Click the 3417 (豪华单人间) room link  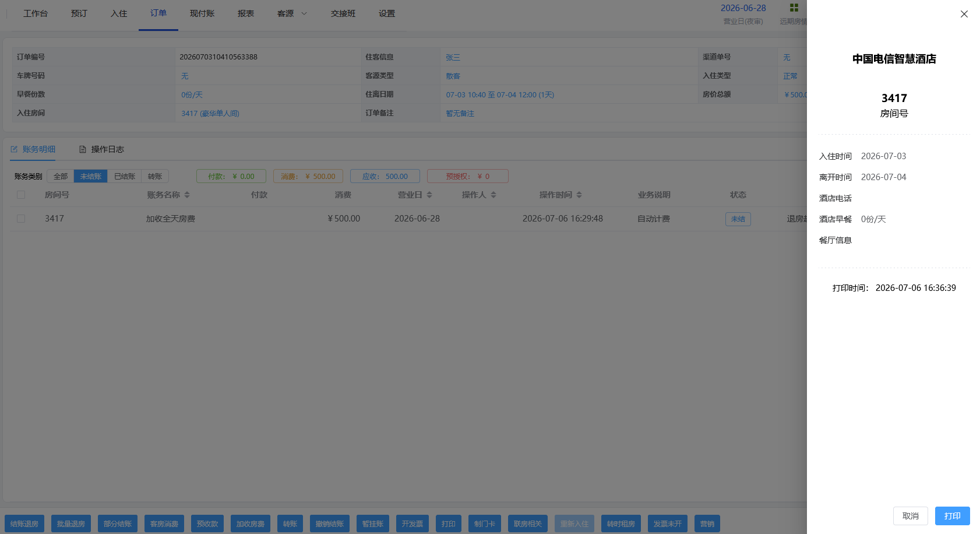210,113
